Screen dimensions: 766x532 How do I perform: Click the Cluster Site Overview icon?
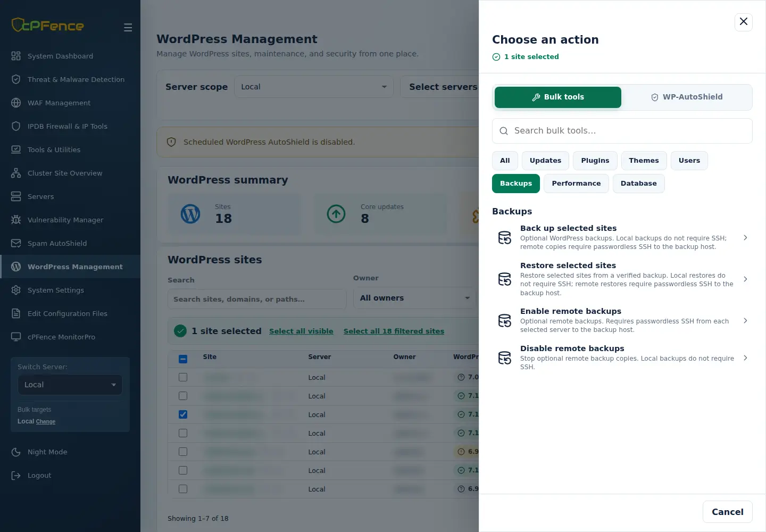16,173
